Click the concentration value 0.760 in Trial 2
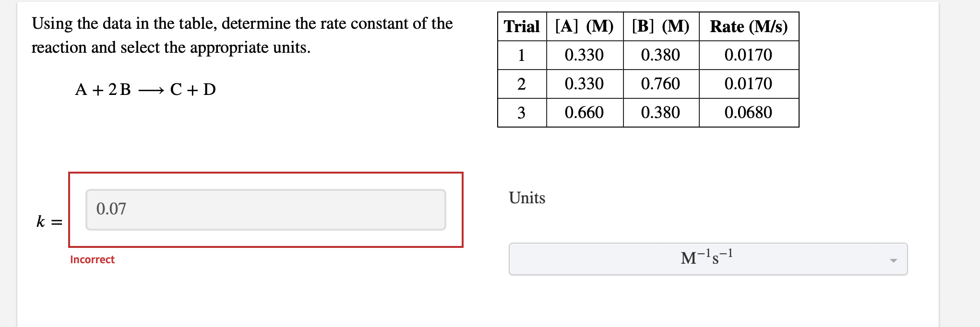The width and height of the screenshot is (980, 327). point(661,84)
